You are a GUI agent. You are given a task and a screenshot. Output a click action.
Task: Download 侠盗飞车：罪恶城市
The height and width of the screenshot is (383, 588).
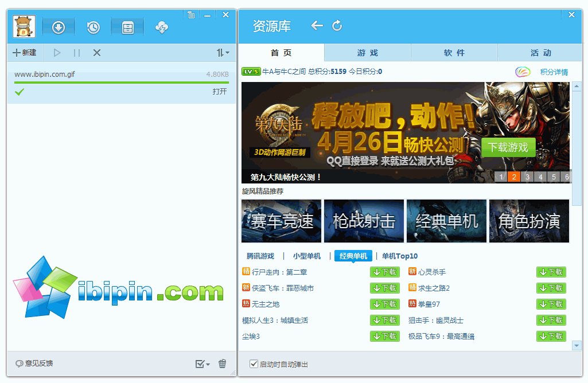(x=385, y=288)
